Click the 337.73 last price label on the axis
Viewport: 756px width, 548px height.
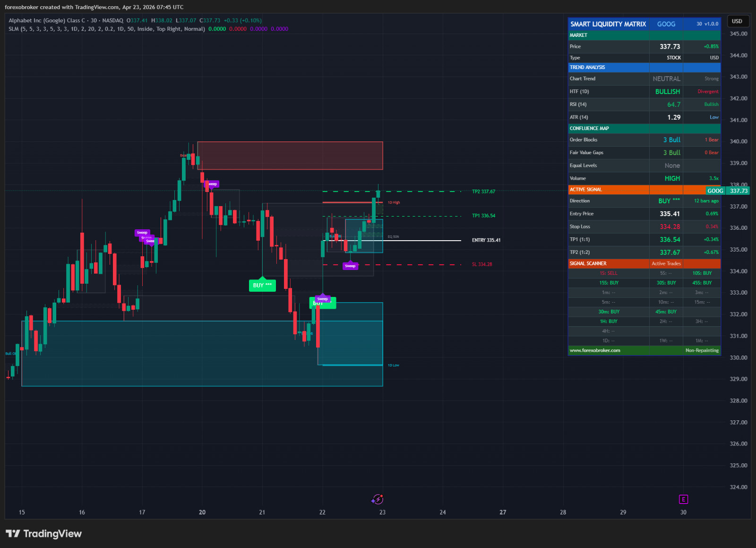[739, 191]
